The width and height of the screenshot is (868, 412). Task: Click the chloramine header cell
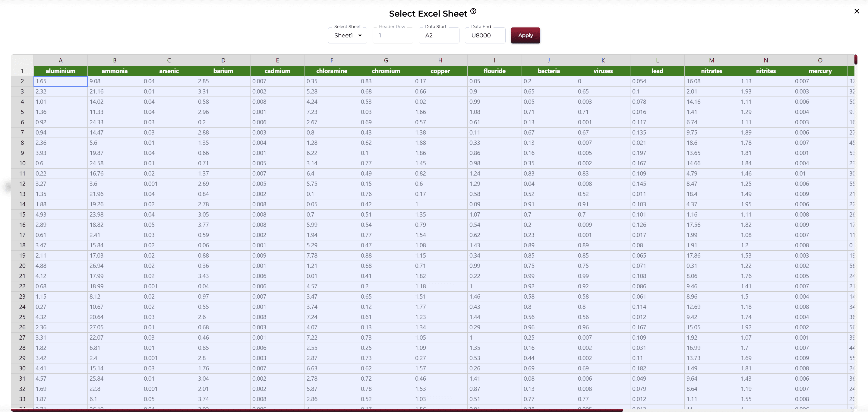click(332, 71)
